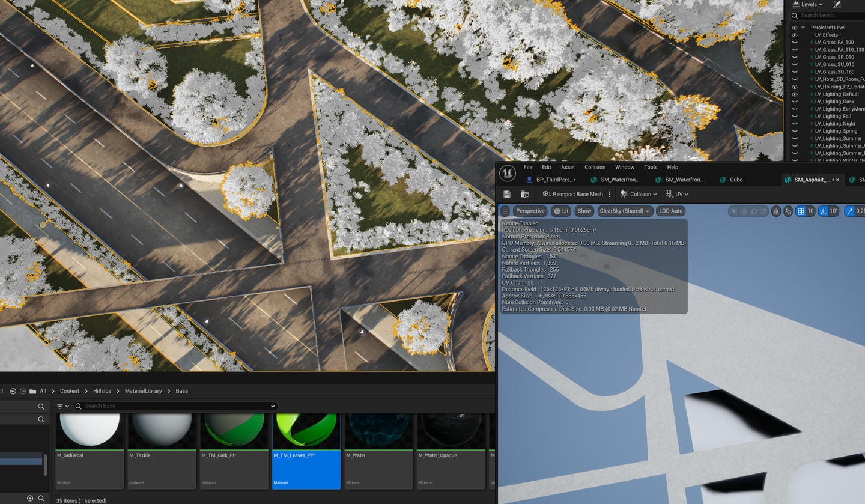Open the ClearSky (Shared) preview dropdown
Image resolution: width=865 pixels, height=504 pixels.
pos(625,211)
